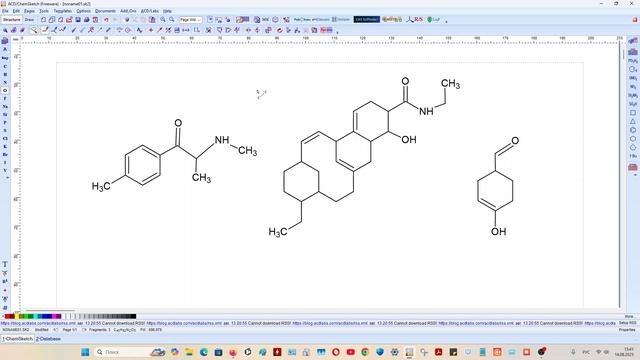Click the R/S stereo descriptor button

pos(415,20)
